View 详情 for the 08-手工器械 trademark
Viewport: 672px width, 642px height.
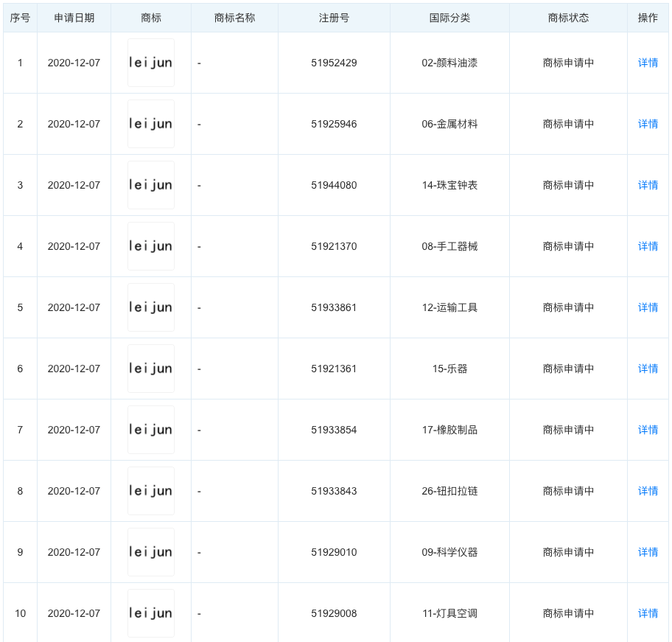[x=648, y=246]
